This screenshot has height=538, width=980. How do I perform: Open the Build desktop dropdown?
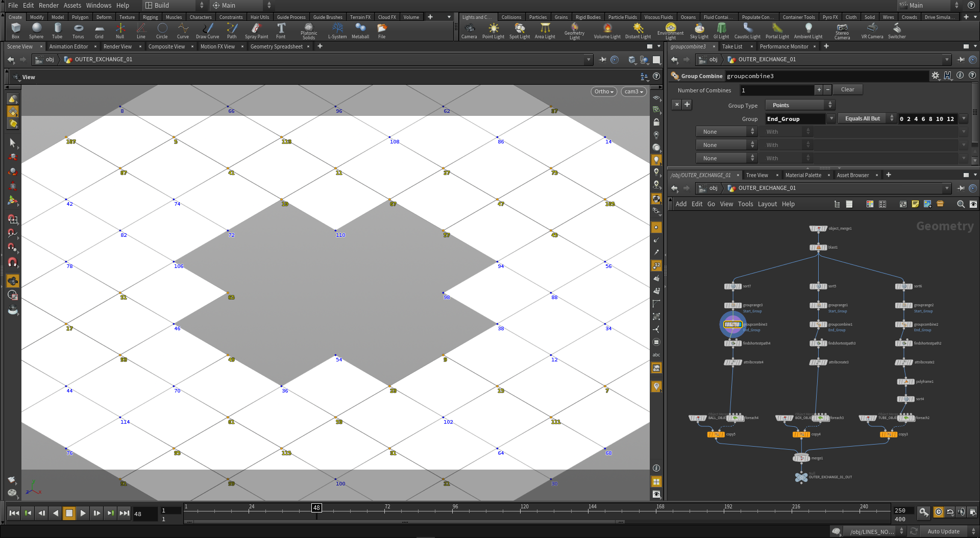(x=175, y=5)
